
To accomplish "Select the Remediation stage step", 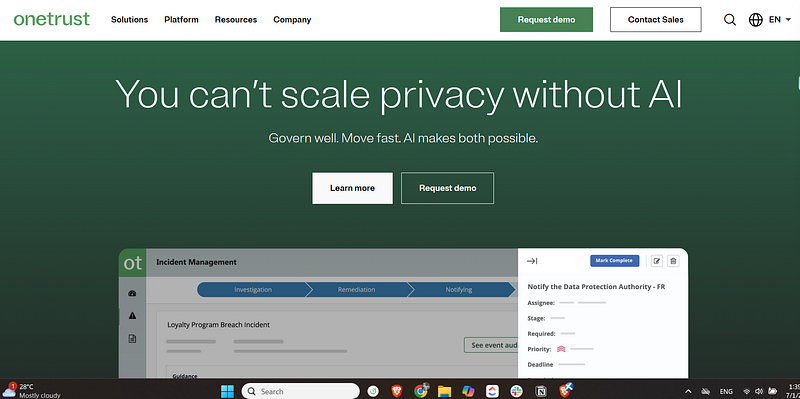I will click(x=356, y=289).
